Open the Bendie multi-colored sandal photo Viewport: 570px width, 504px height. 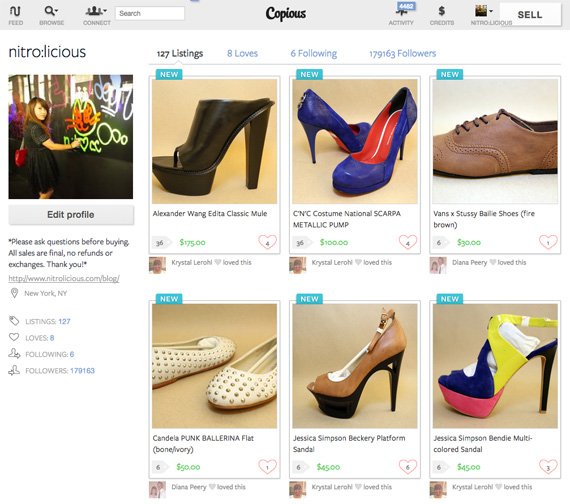[495, 366]
